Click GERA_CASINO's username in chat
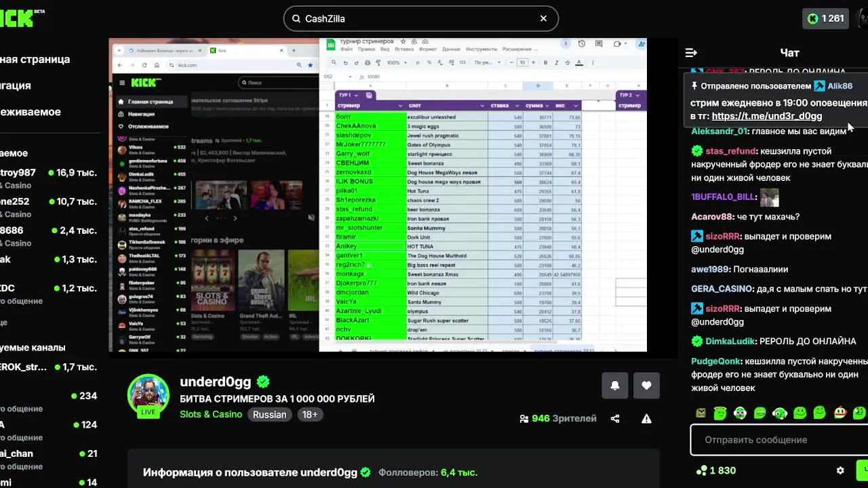Image resolution: width=868 pixels, height=488 pixels. tap(722, 289)
